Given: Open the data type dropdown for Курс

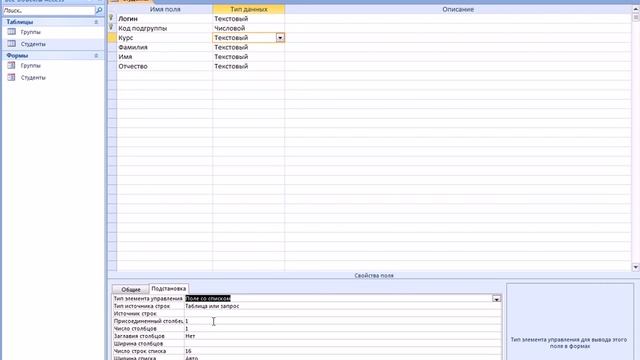Looking at the screenshot, I should [x=280, y=38].
